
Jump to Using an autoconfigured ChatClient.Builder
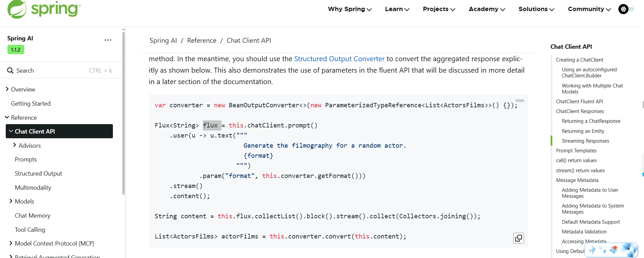coord(589,73)
